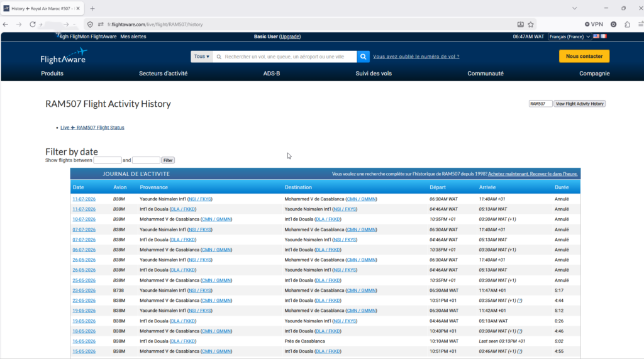The width and height of the screenshot is (644, 359).
Task: Click the VPN indicator
Action: [x=594, y=25]
